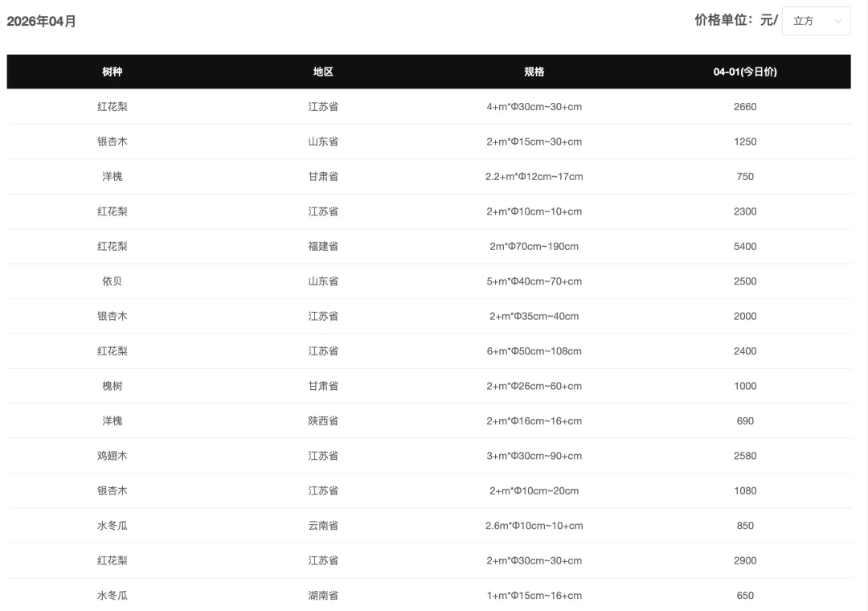
Task: Click 银杏木 in the 山东省 row
Action: (x=112, y=141)
